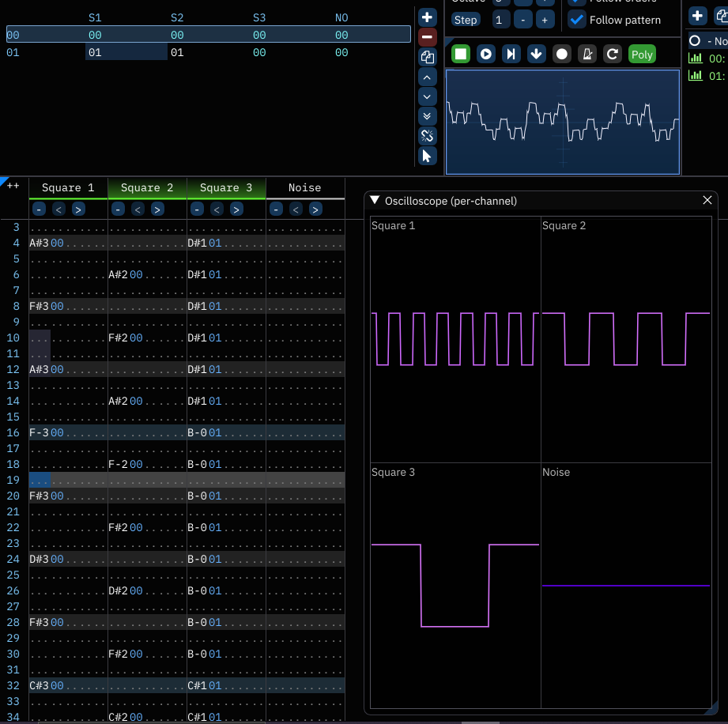This screenshot has height=724, width=728.
Task: Click the stop playback button
Action: (461, 54)
